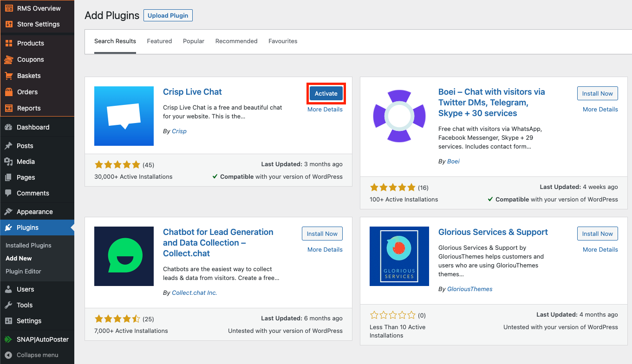Click the Baskets cart icon
The image size is (632, 364).
pos(9,76)
